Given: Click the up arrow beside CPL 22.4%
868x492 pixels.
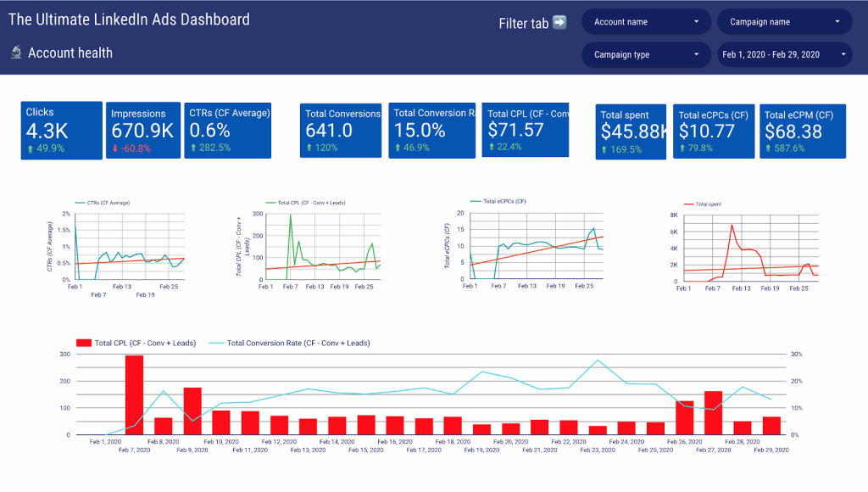Looking at the screenshot, I should tap(491, 147).
